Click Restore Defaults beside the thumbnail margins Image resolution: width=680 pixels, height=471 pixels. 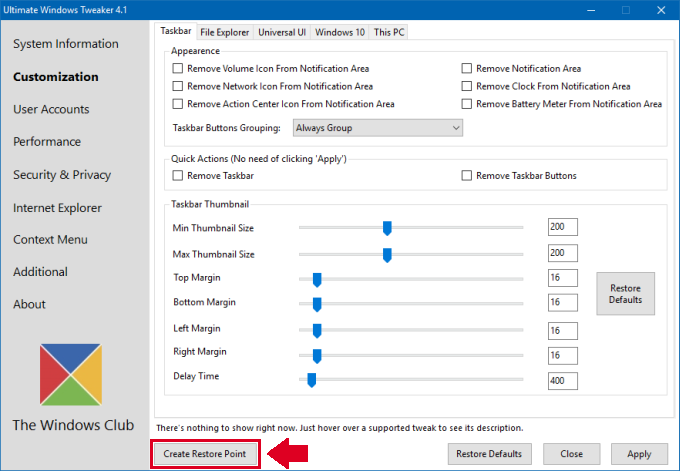click(625, 293)
